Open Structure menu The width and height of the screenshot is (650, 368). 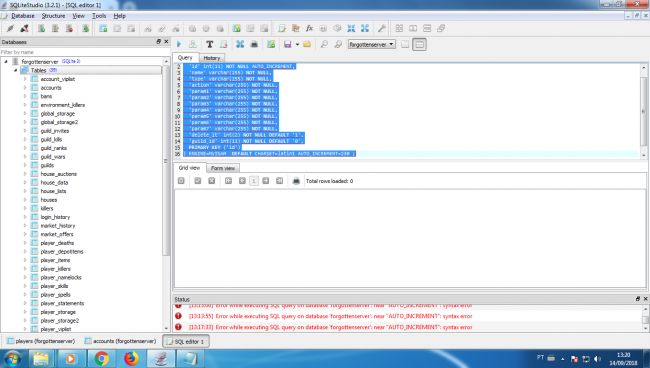pos(53,16)
